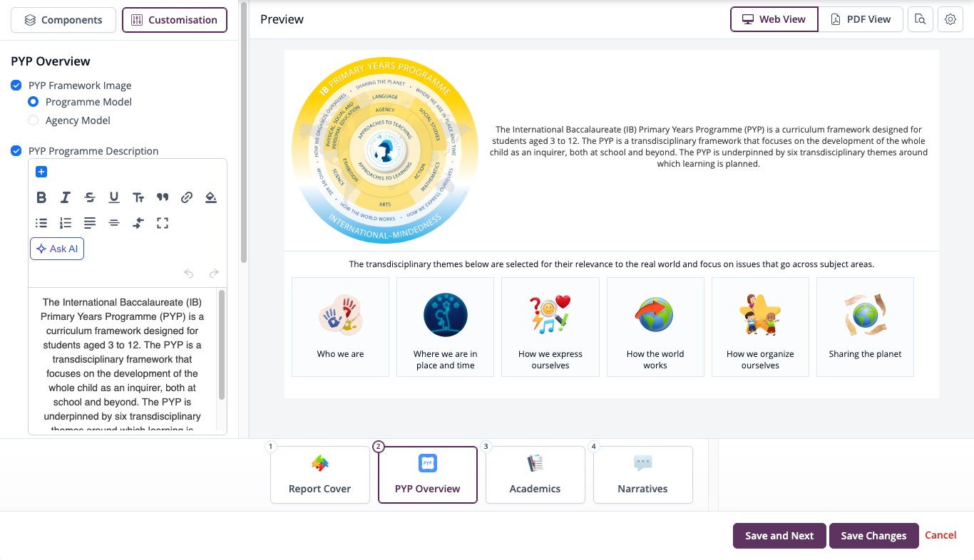The height and width of the screenshot is (560, 974).
Task: Click the blue plus insert block button
Action: (41, 172)
